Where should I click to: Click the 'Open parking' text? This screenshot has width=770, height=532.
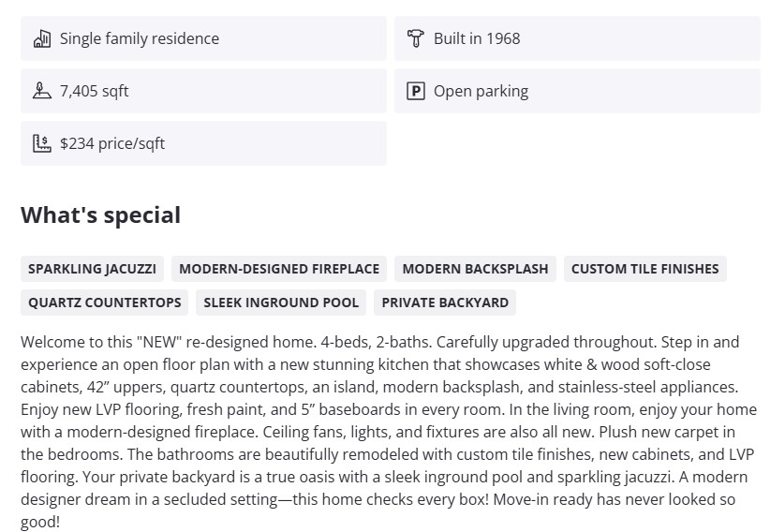tap(481, 91)
